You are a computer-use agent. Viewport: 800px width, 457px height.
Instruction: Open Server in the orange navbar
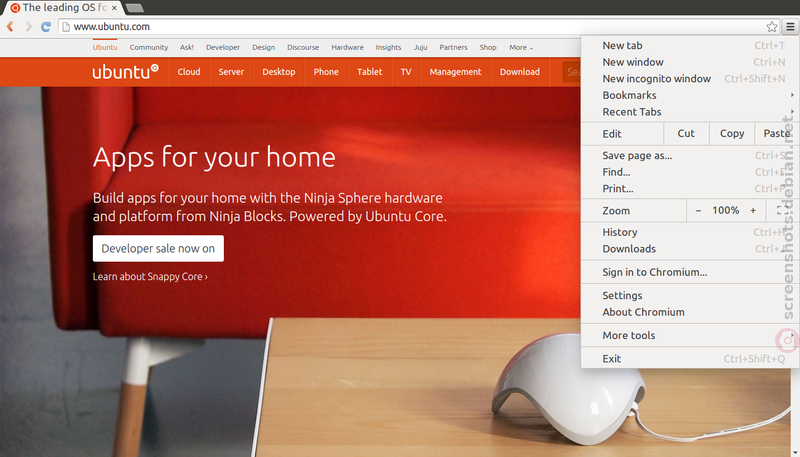click(x=231, y=72)
